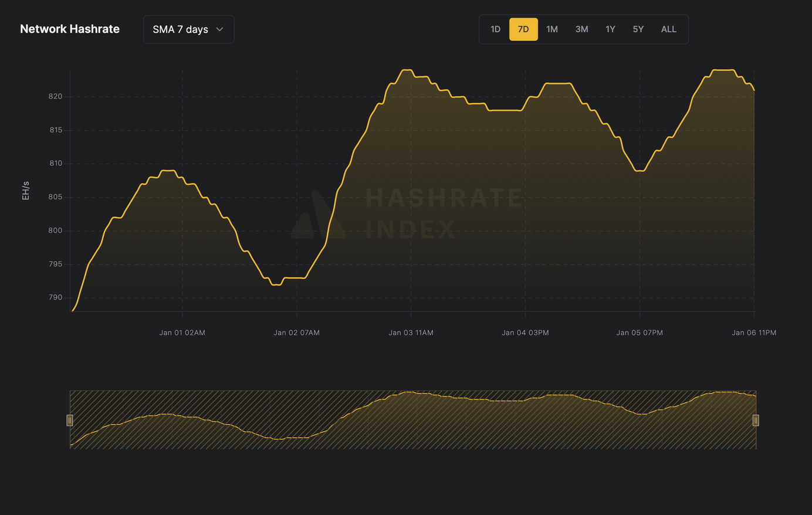This screenshot has height=515, width=812.
Task: Choose the 5Y time range
Action: [x=638, y=29]
